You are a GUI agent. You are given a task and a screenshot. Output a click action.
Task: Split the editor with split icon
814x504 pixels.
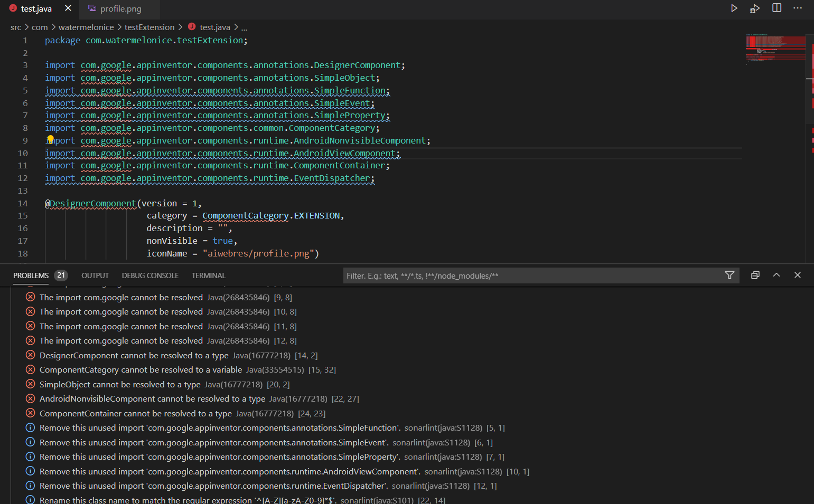[x=776, y=8]
